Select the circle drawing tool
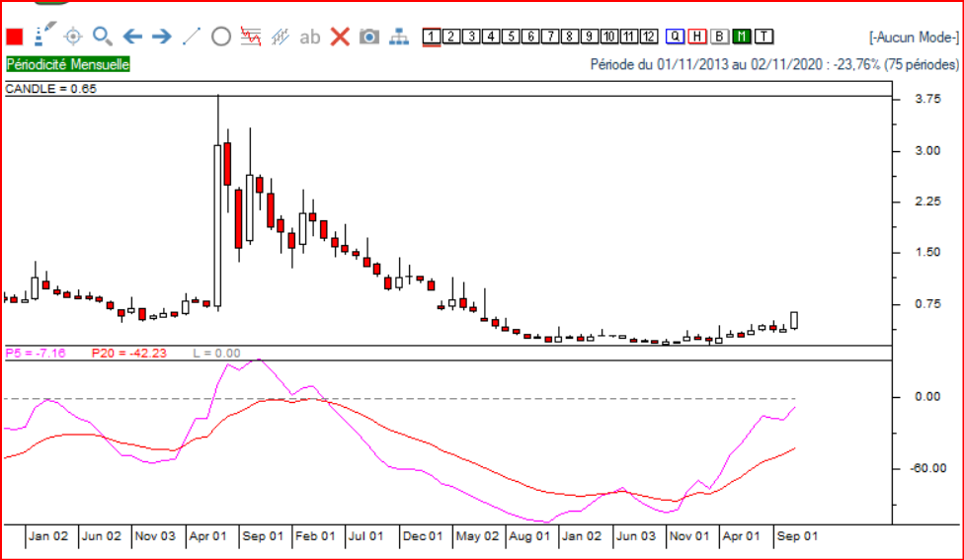Screen dimensions: 964x560 (221, 37)
